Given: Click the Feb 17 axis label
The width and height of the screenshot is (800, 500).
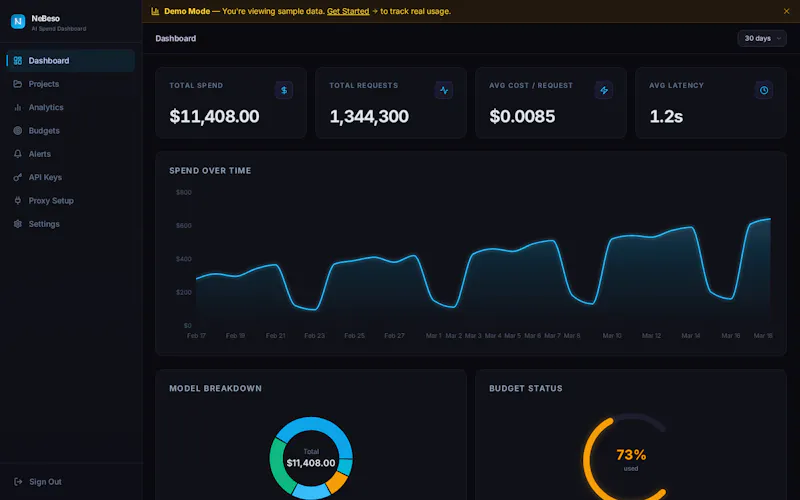Looking at the screenshot, I should pos(196,336).
